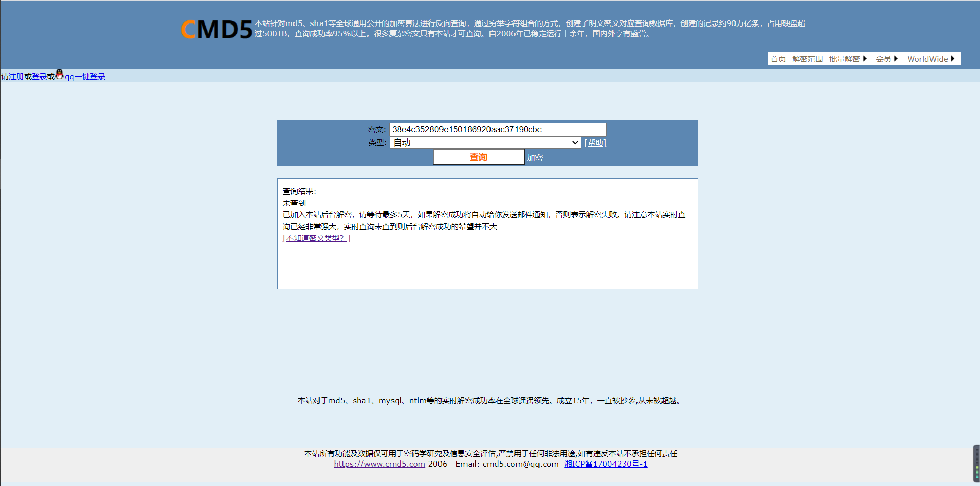Viewport: 980px width, 486px height.
Task: Open the [帮助] help link
Action: pos(595,142)
